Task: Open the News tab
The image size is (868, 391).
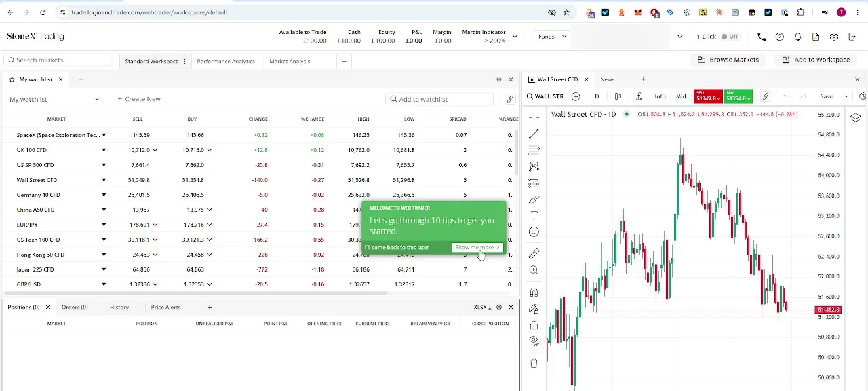Action: point(607,79)
